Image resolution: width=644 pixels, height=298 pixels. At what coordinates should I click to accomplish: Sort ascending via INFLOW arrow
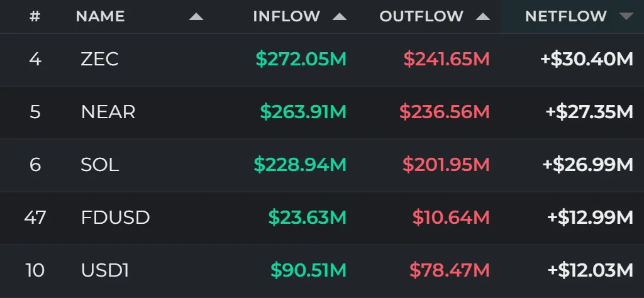coord(339,17)
